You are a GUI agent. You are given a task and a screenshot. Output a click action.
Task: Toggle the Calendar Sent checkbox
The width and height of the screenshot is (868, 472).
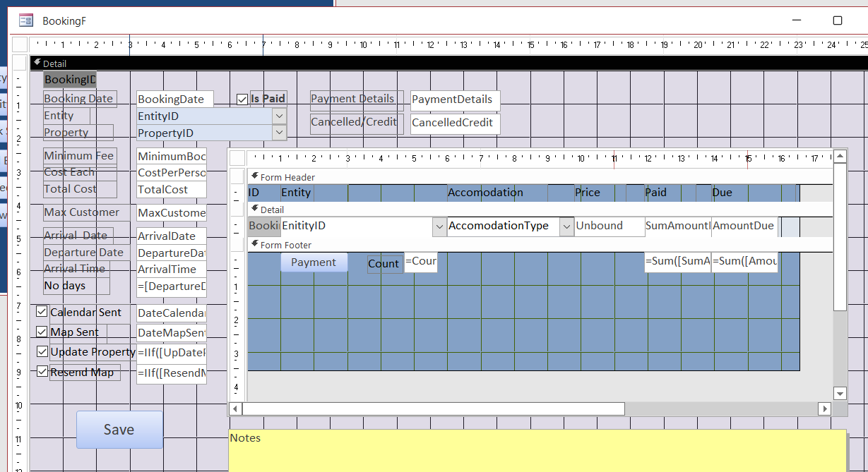pyautogui.click(x=42, y=311)
